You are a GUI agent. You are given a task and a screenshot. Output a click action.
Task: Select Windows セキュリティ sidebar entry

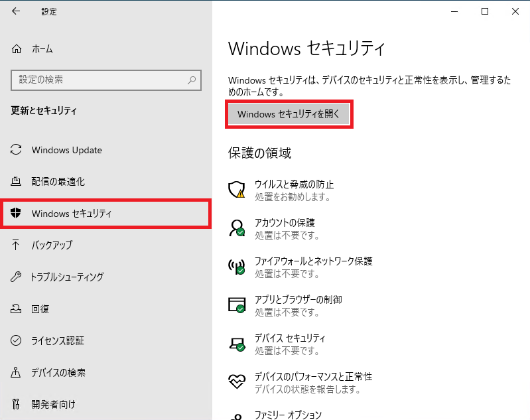105,214
